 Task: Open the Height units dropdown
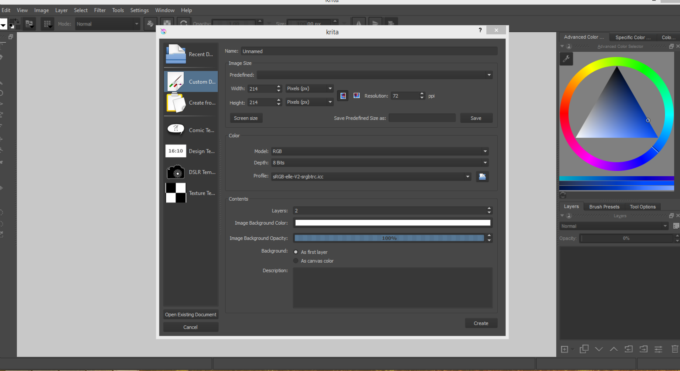(x=309, y=102)
